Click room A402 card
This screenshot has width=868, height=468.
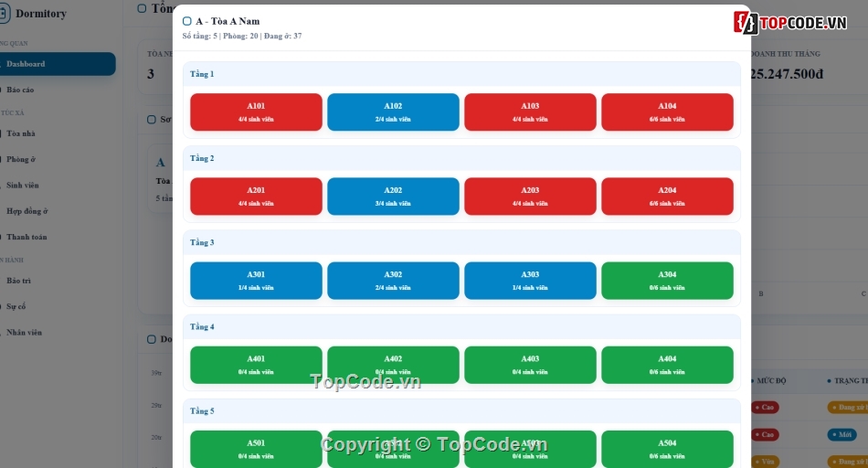point(393,365)
